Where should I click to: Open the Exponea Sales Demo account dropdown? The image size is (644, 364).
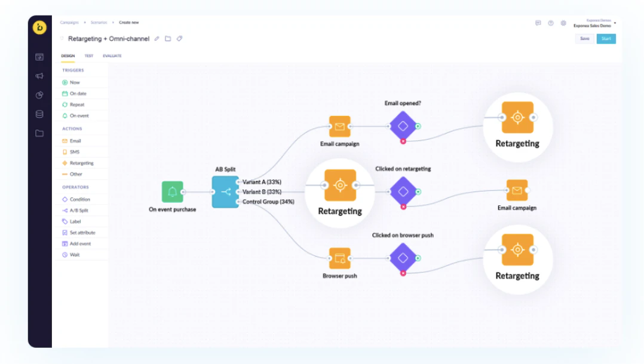click(x=594, y=23)
